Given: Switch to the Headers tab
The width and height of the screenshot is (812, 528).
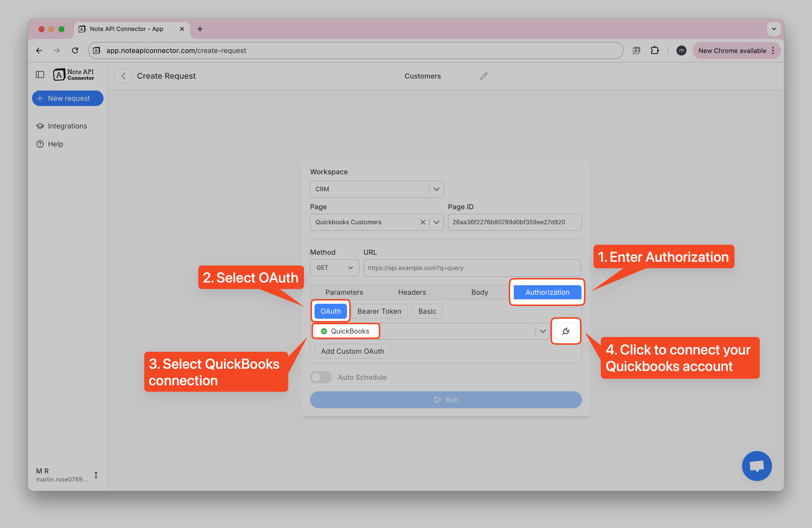Looking at the screenshot, I should 412,292.
